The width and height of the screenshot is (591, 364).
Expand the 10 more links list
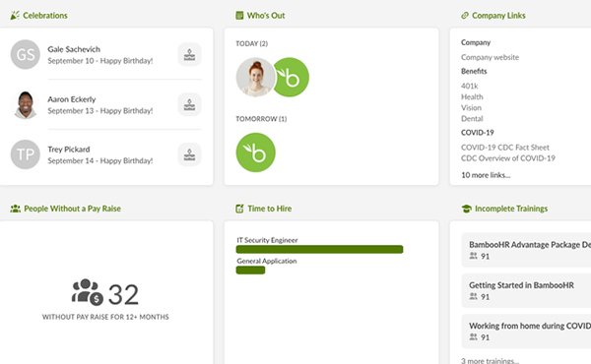pyautogui.click(x=486, y=175)
